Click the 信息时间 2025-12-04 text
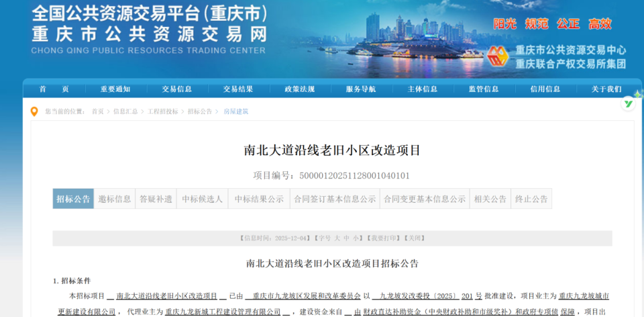 [274, 238]
